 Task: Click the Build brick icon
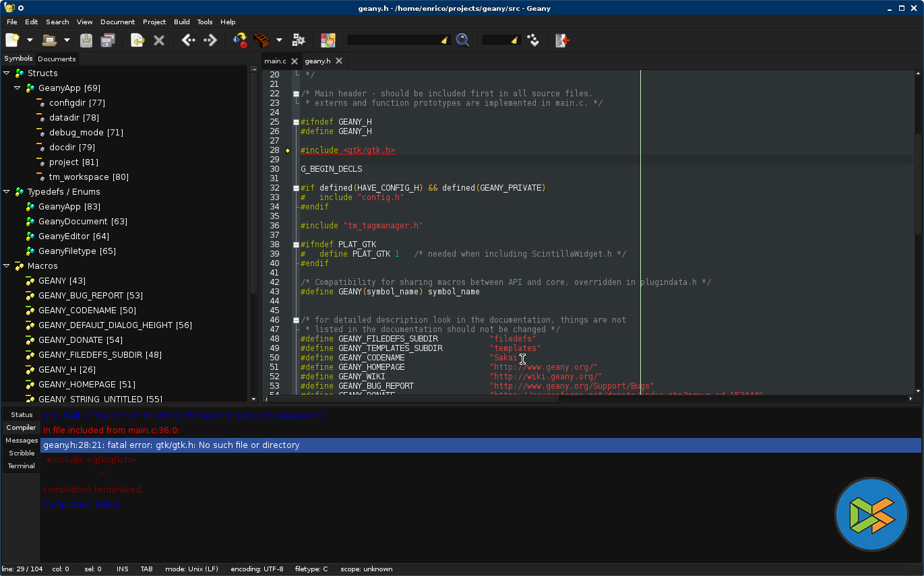tap(261, 40)
